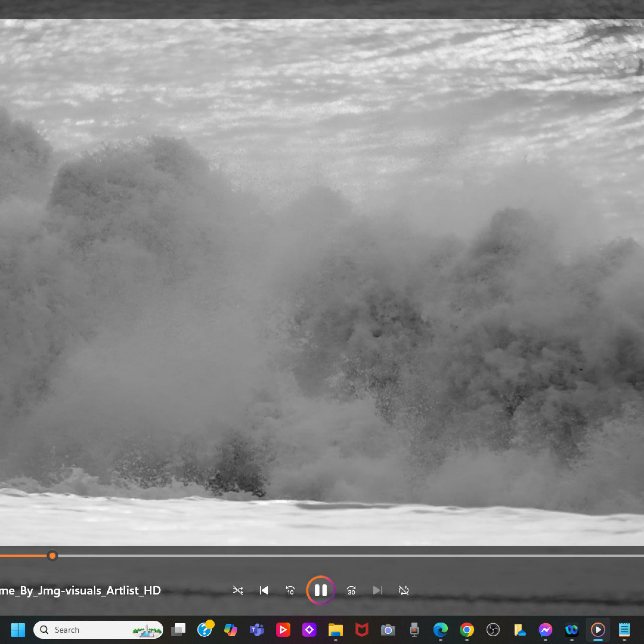Screen dimensions: 644x644
Task: Pause the video playback
Action: click(320, 590)
